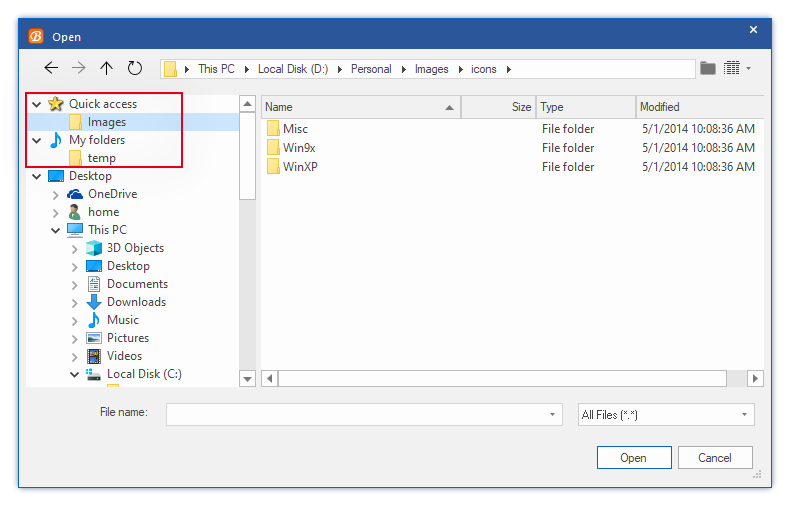Click tree scrollbar down arrow

coord(247,378)
